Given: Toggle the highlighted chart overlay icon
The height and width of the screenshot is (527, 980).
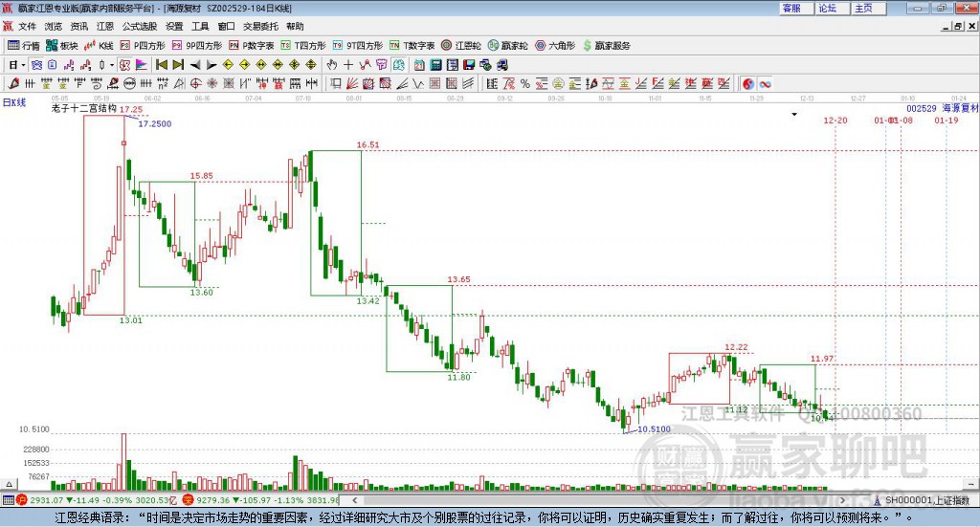Looking at the screenshot, I should [x=399, y=64].
